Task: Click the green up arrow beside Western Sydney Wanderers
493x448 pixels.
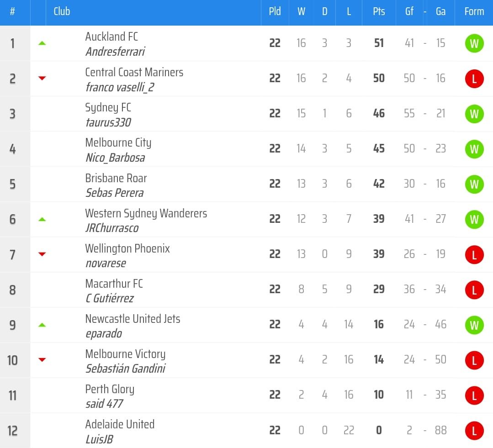Action: pos(42,219)
